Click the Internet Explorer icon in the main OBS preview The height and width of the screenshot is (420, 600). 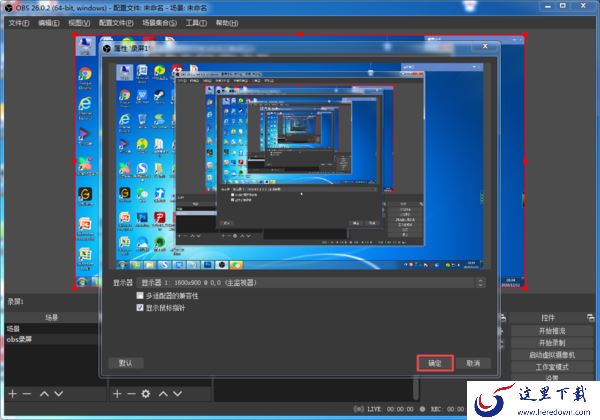85,104
